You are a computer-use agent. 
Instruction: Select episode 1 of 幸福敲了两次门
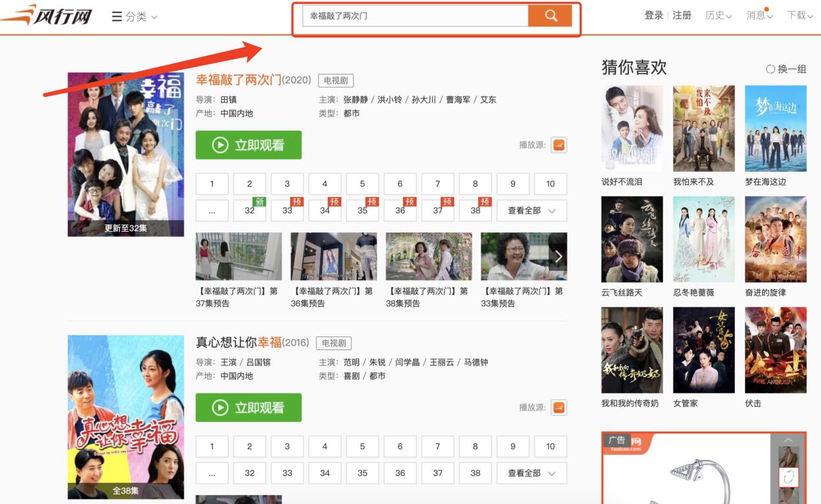click(x=212, y=184)
